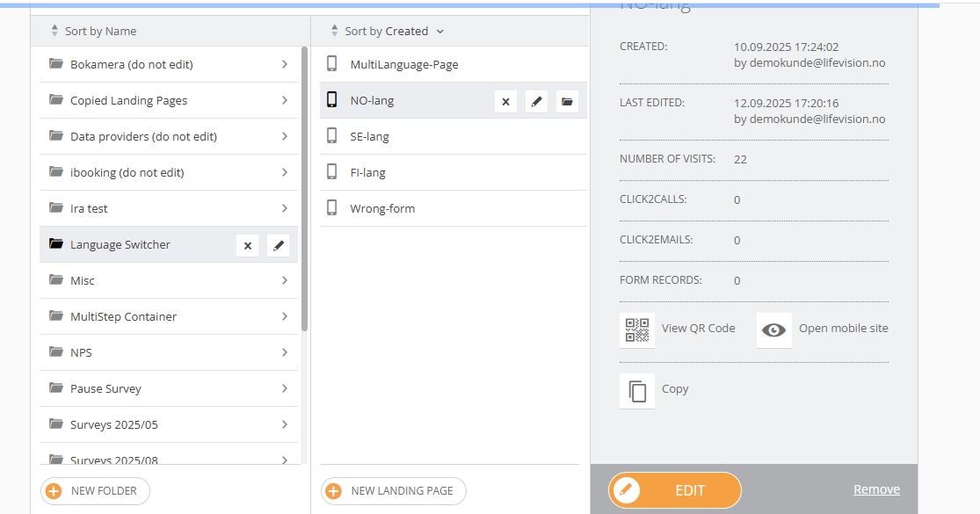Select the SE-lang landing page

[x=454, y=136]
